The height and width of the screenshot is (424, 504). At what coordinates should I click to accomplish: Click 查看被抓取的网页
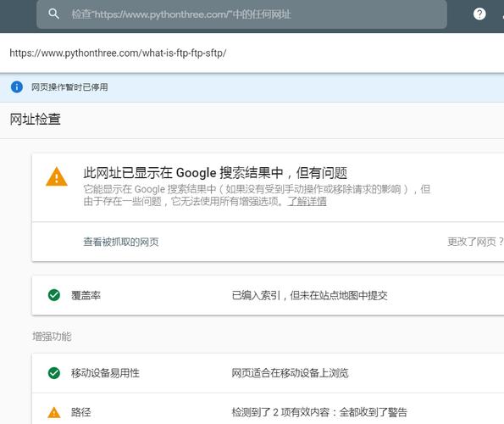click(x=121, y=242)
